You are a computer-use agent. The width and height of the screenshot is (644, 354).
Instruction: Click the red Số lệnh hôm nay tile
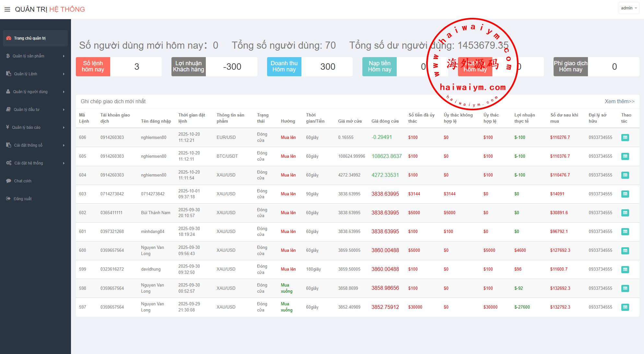(x=93, y=67)
